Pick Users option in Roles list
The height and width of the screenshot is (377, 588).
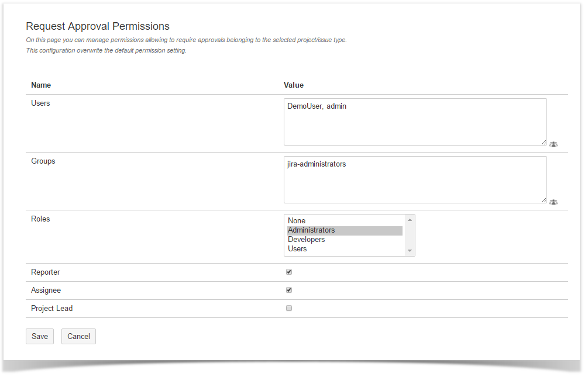(x=297, y=249)
